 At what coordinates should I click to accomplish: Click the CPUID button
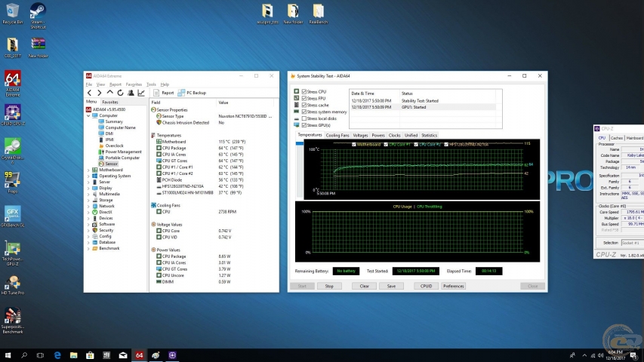[x=426, y=286]
